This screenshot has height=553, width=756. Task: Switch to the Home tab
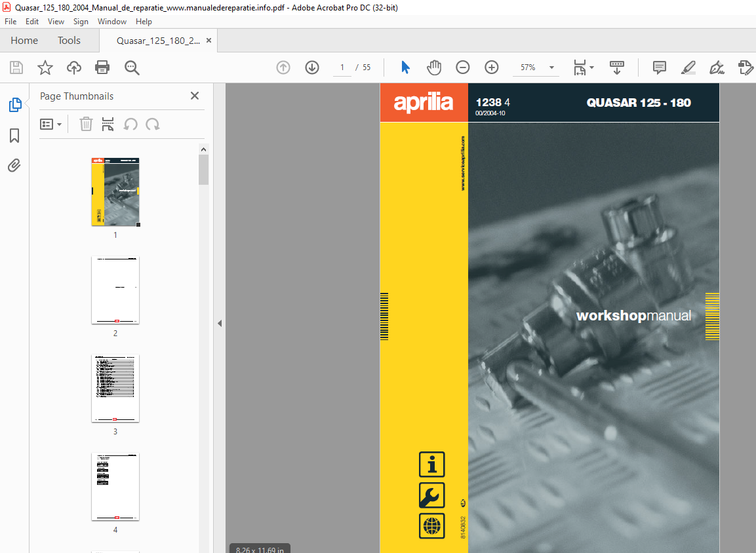click(24, 41)
